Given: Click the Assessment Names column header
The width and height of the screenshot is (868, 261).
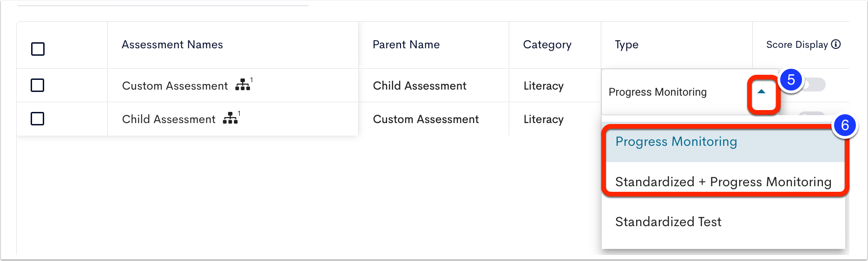Looking at the screenshot, I should (x=172, y=45).
